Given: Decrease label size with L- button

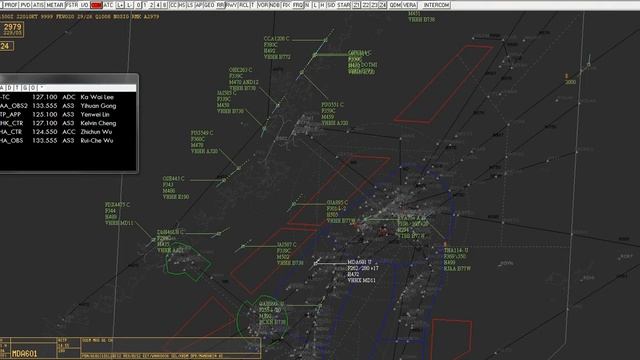Looking at the screenshot, I should click(129, 5).
